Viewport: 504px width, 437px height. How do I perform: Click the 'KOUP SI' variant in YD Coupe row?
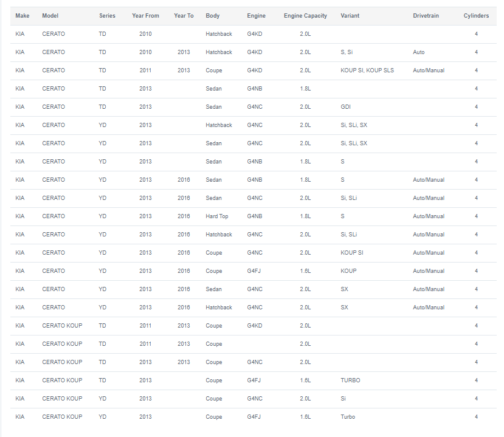(x=351, y=252)
